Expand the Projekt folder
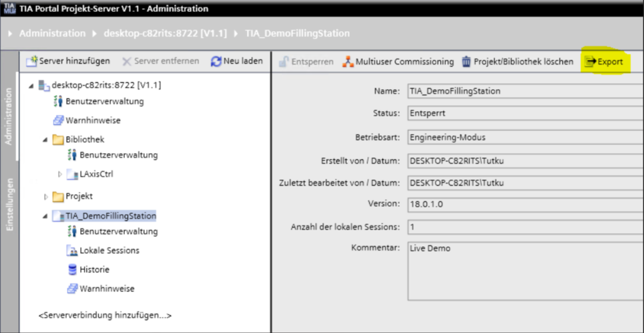This screenshot has height=333, width=644. (45, 197)
